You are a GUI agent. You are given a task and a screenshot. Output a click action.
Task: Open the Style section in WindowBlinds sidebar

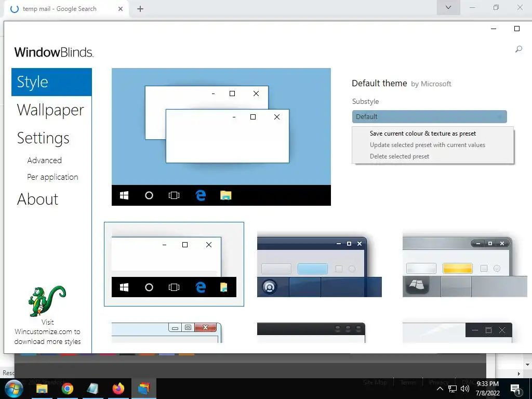click(51, 82)
